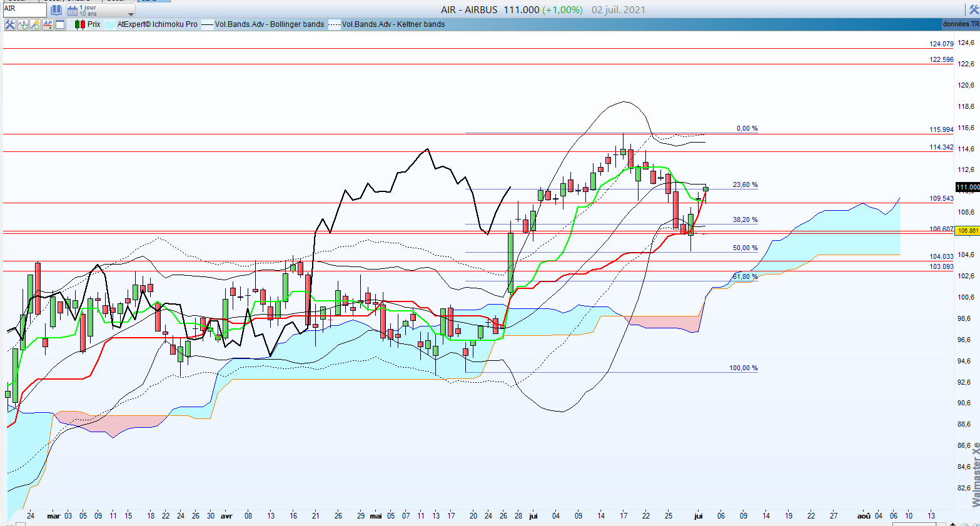Click the 103.093 horizontal level label
980x526 pixels.
pos(941,266)
